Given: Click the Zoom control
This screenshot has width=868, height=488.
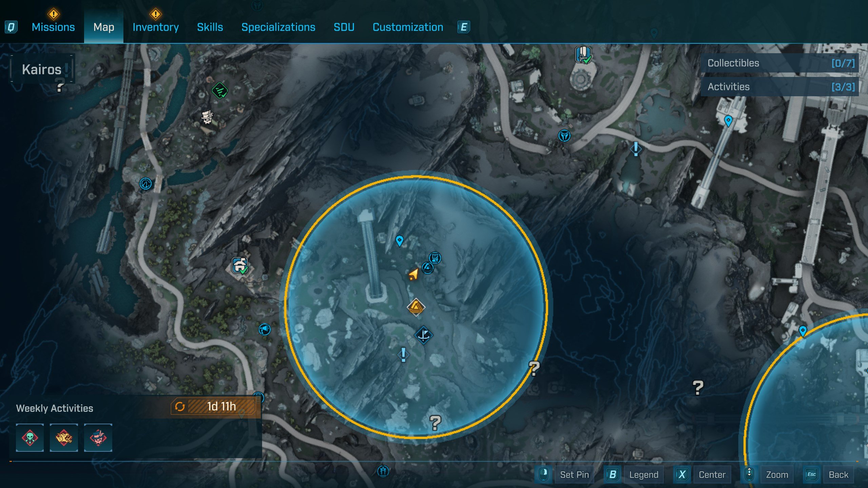Looking at the screenshot, I should pos(777,474).
